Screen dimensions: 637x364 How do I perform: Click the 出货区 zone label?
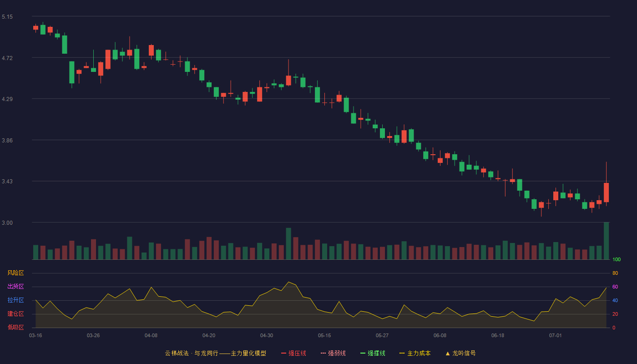(15, 287)
